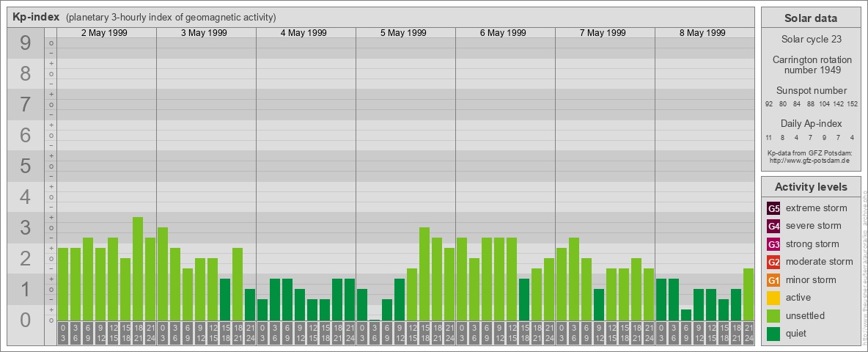Click the Kp scale number 0
Image resolution: width=868 pixels, height=352 pixels.
[x=26, y=320]
